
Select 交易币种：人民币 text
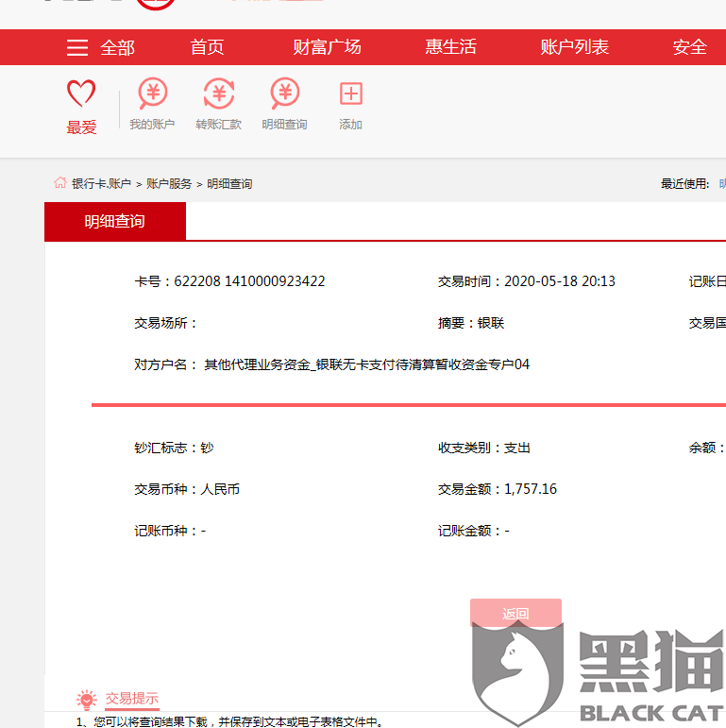point(187,489)
